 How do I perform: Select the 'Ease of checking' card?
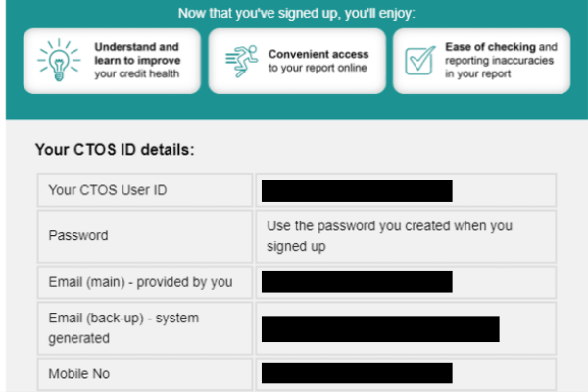pos(481,61)
